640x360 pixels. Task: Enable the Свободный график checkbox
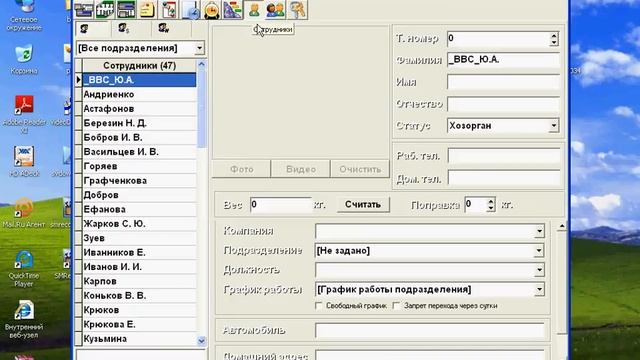click(x=319, y=305)
